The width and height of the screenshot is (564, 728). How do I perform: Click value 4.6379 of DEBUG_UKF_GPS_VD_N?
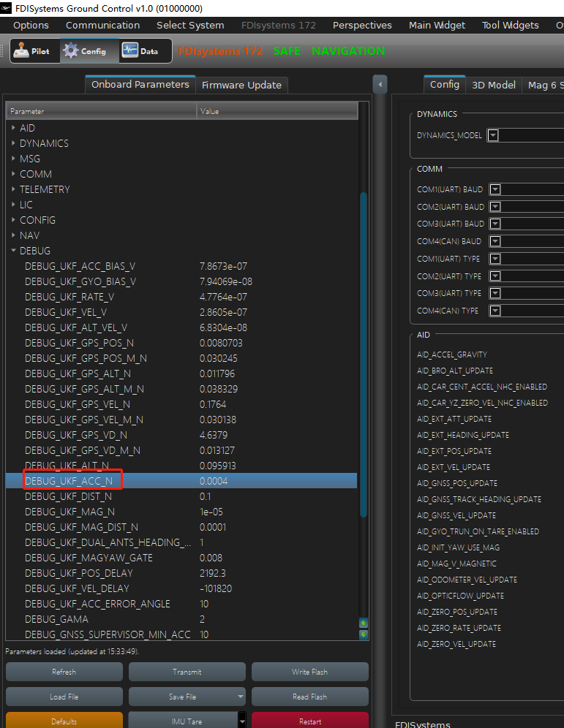tap(214, 435)
